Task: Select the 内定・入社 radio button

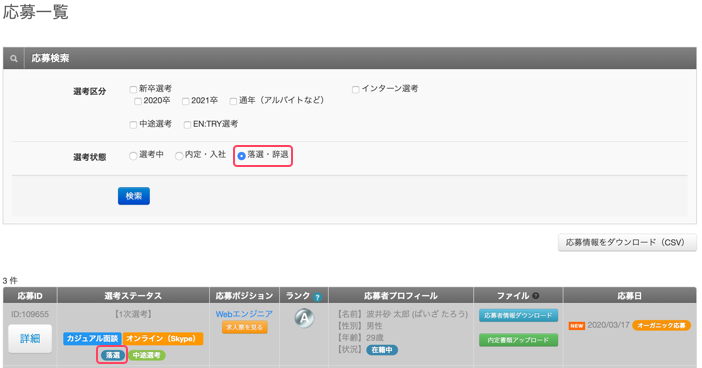Action: pos(179,156)
